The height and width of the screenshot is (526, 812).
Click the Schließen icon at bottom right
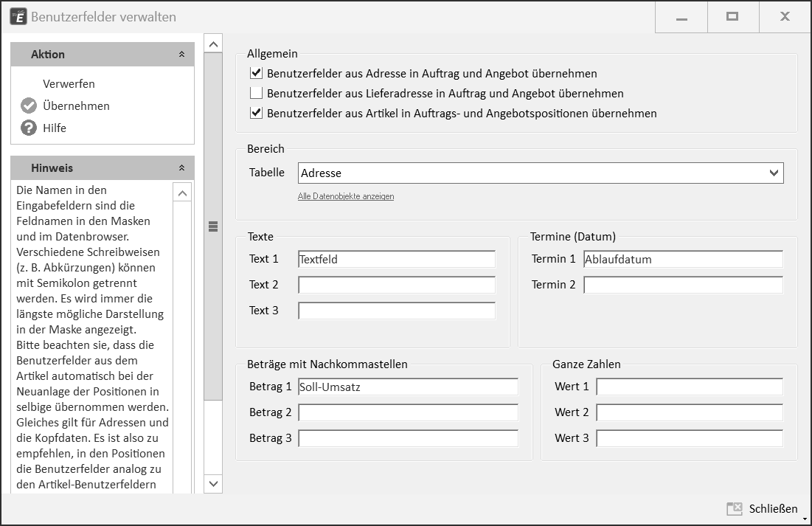[734, 508]
